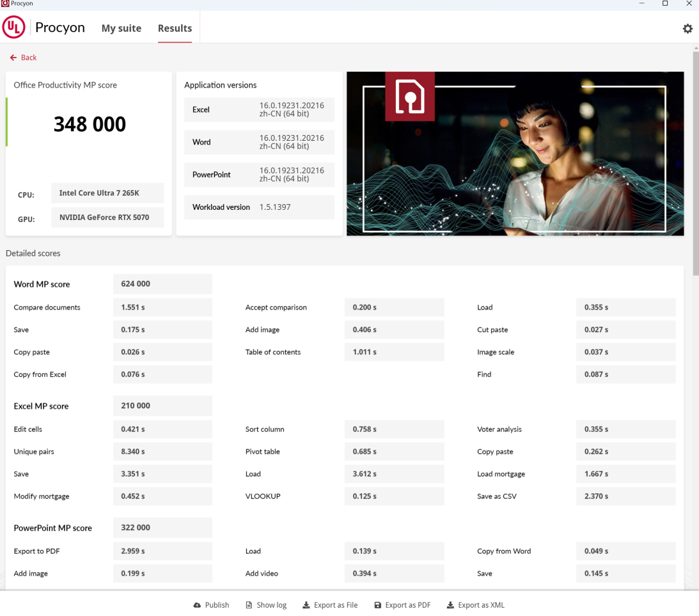Image resolution: width=699 pixels, height=616 pixels.
Task: Click the Export as PDF save icon
Action: click(x=378, y=605)
